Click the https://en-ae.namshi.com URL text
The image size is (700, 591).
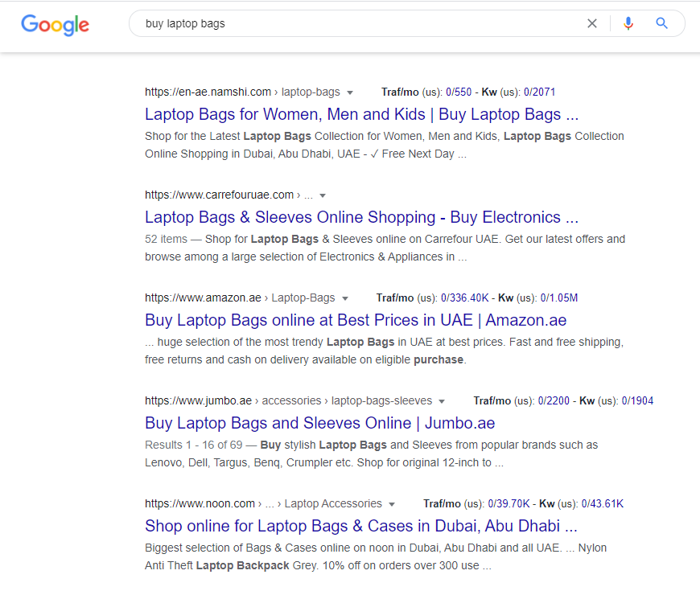tap(208, 92)
